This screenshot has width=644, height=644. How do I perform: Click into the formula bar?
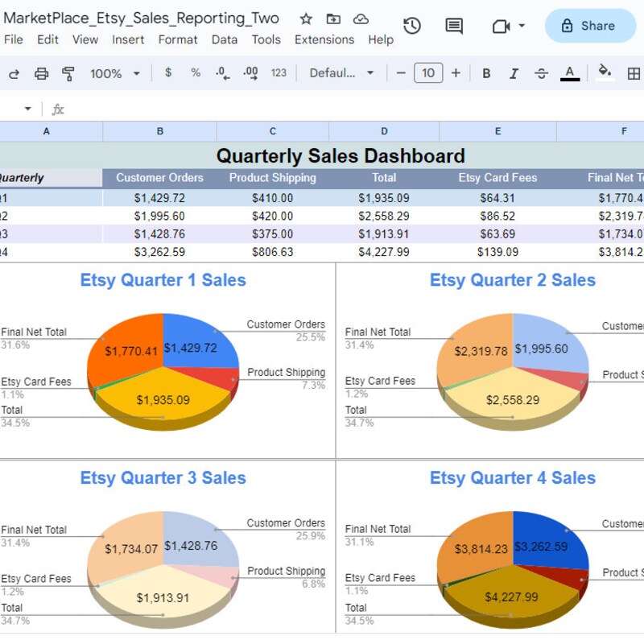[353, 109]
